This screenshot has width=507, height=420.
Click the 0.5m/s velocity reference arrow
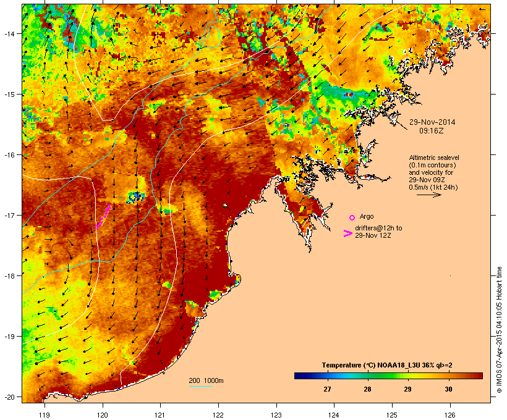tap(428, 195)
